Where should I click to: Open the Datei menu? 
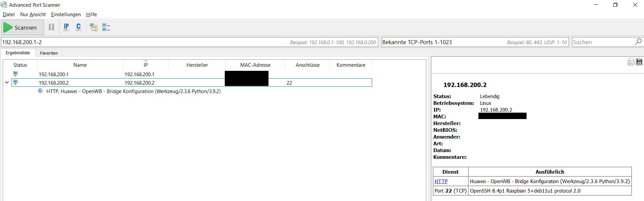(9, 15)
